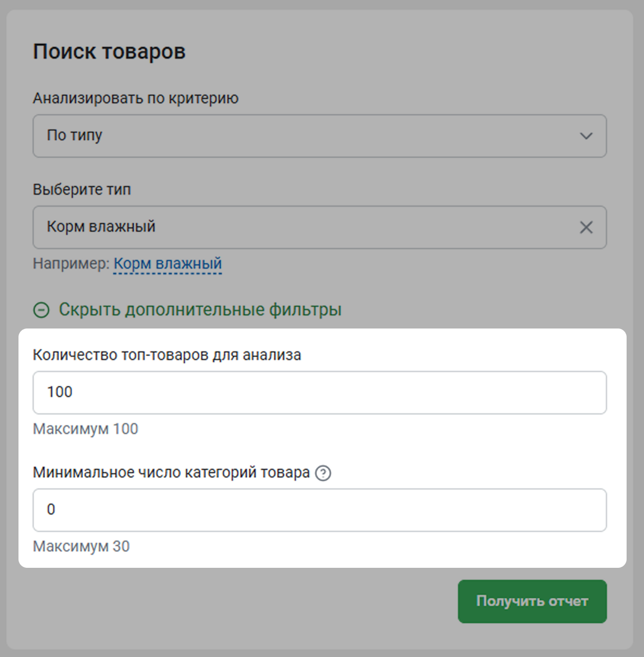The height and width of the screenshot is (657, 644).
Task: Click "Количество топ-товаров для анализа" label
Action: (167, 355)
